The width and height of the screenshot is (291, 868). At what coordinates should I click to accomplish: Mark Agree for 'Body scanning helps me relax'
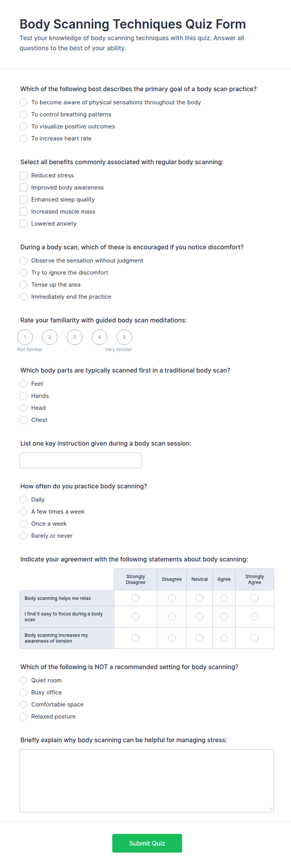tap(224, 598)
